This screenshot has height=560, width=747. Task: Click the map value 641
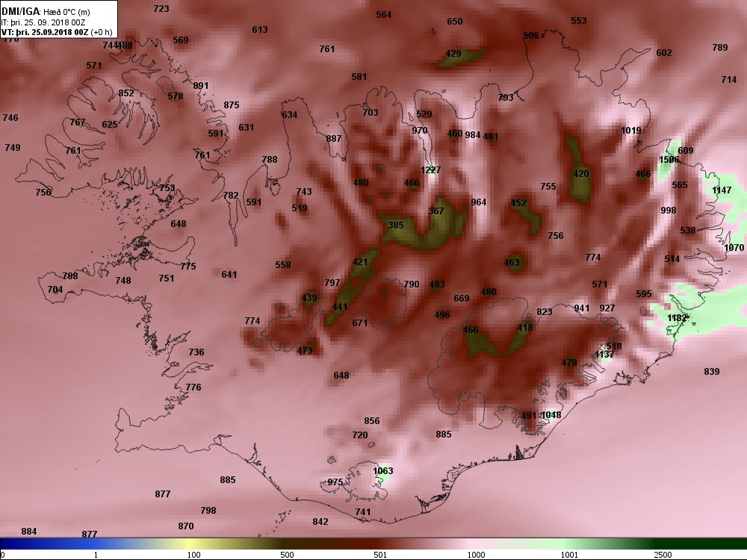click(x=229, y=274)
